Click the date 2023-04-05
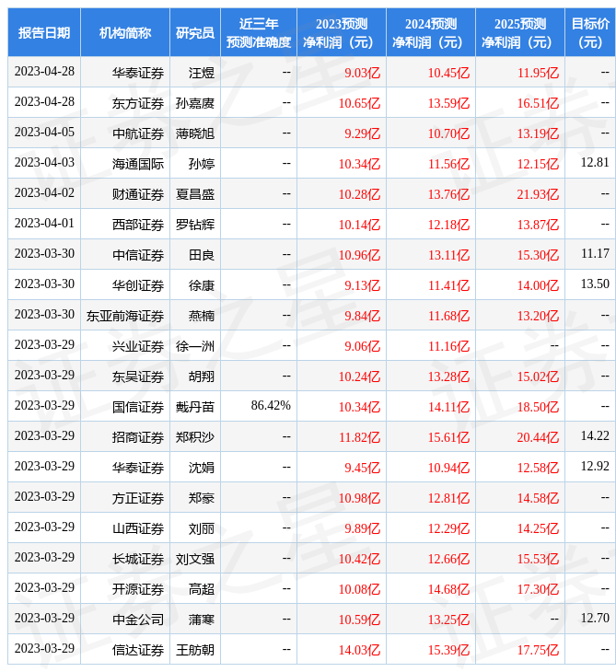Image resolution: width=616 pixels, height=672 pixels. [44, 132]
